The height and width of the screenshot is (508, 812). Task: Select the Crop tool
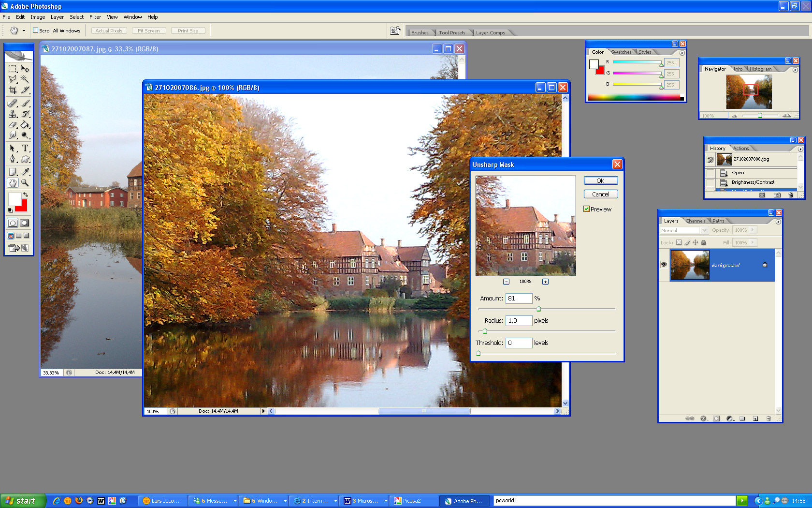point(13,90)
